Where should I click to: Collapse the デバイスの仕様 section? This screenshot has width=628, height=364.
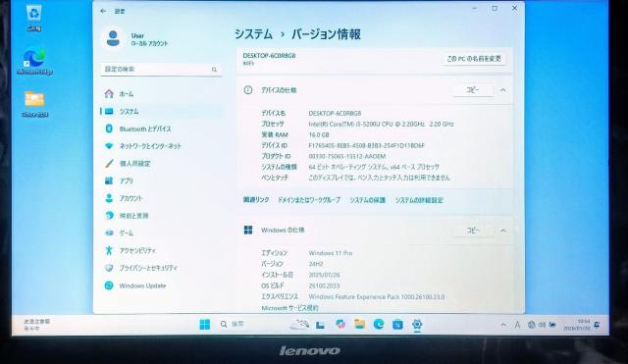click(x=503, y=90)
